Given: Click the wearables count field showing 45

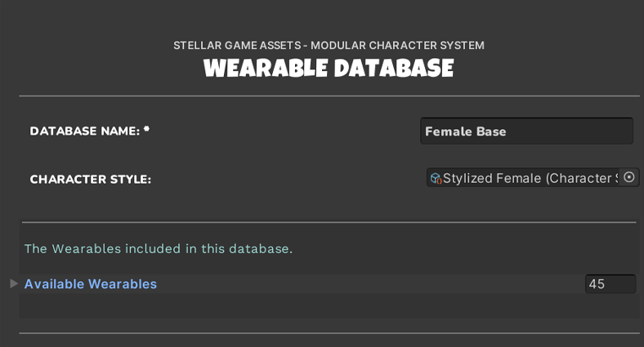Looking at the screenshot, I should tap(610, 284).
